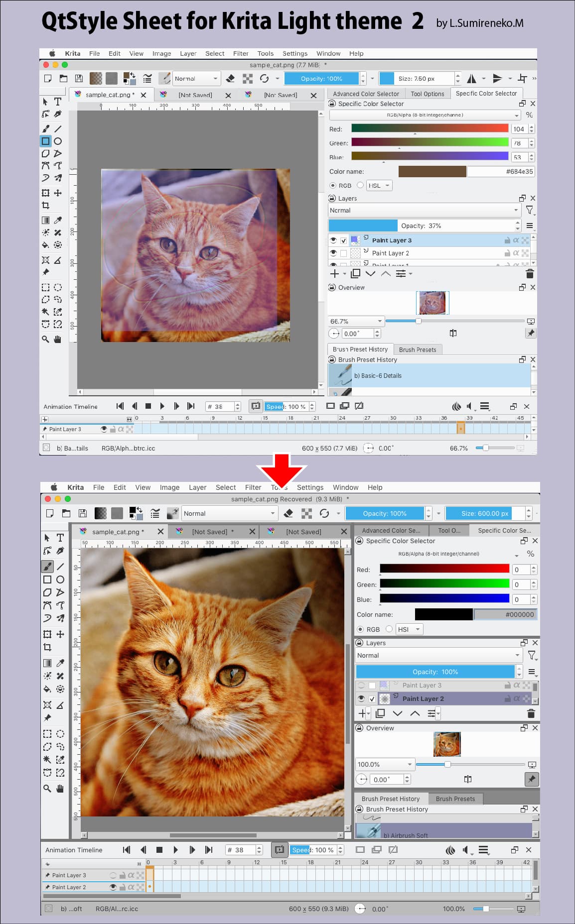
Task: Open the Apple menu in top menu bar
Action: pyautogui.click(x=52, y=53)
